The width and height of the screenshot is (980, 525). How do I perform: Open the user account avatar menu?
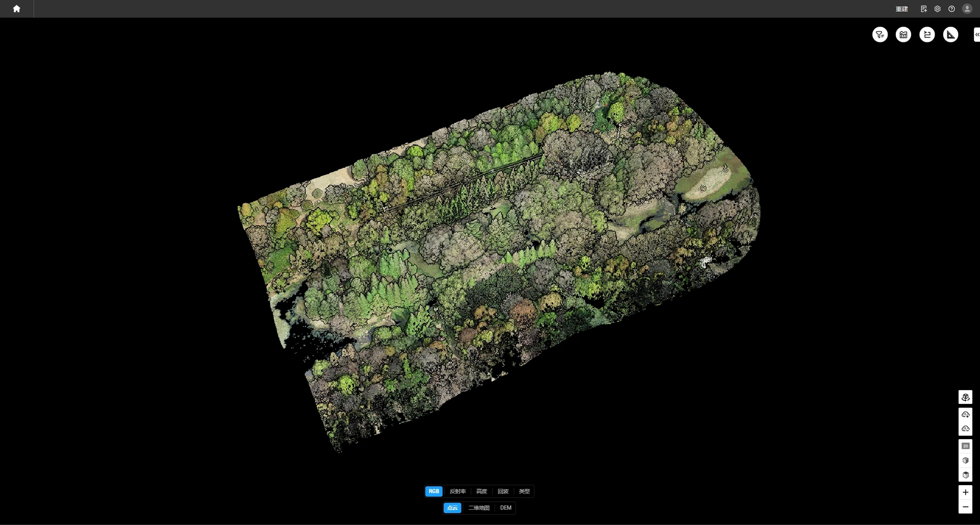point(967,9)
